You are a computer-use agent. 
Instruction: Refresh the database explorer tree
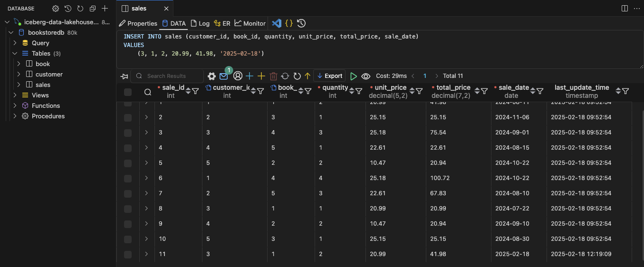[x=80, y=9]
